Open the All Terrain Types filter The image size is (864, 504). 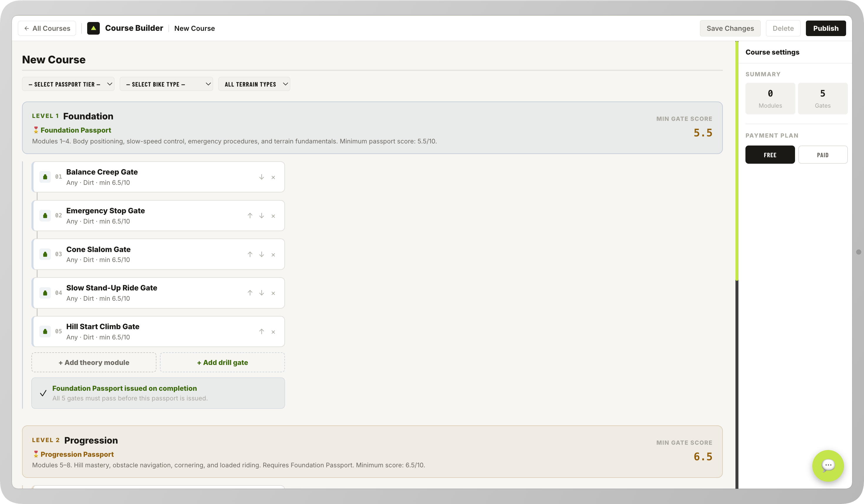tap(254, 84)
